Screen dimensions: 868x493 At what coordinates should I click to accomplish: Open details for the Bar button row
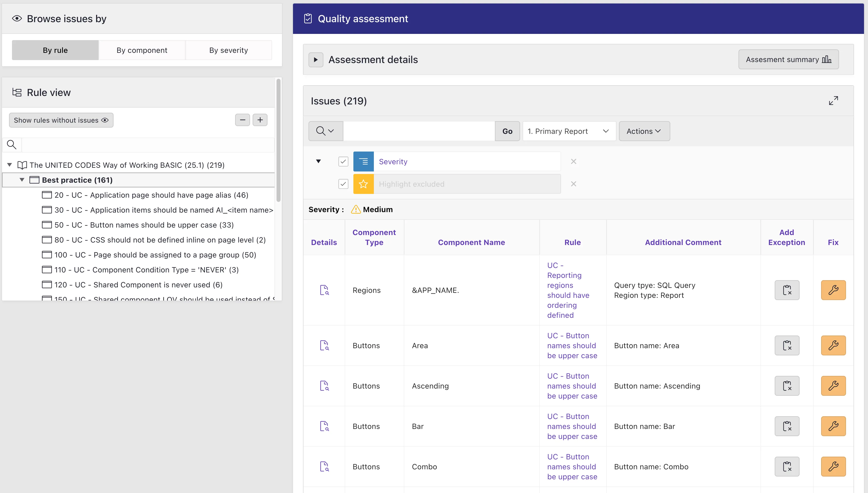coord(324,426)
